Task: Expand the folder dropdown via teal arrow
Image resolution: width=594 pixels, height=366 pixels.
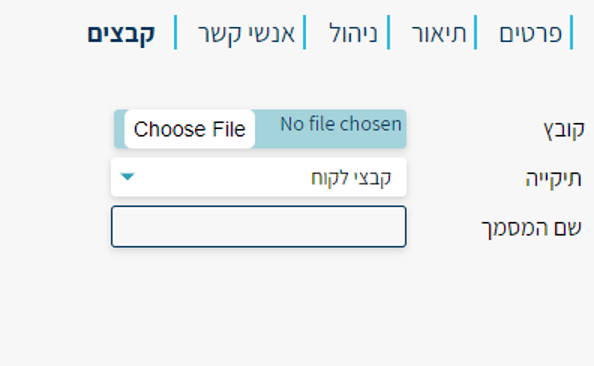Action: 127,177
